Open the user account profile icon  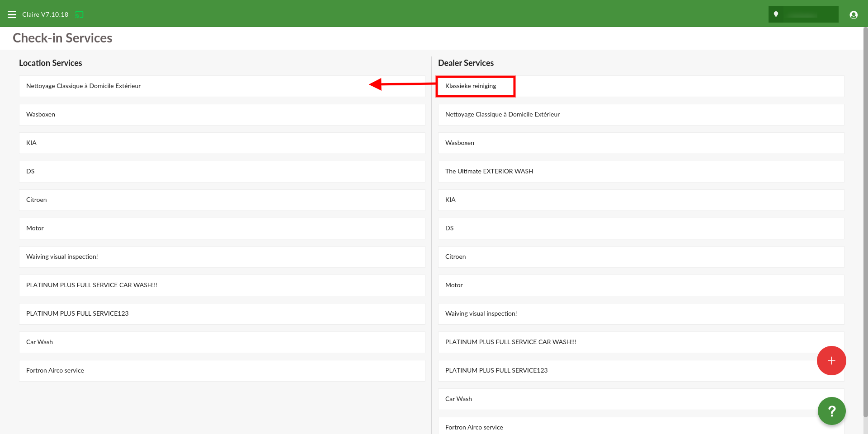854,14
